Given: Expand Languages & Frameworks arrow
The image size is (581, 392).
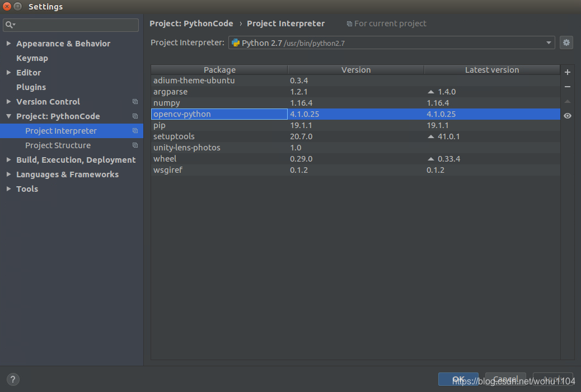Looking at the screenshot, I should [8, 174].
